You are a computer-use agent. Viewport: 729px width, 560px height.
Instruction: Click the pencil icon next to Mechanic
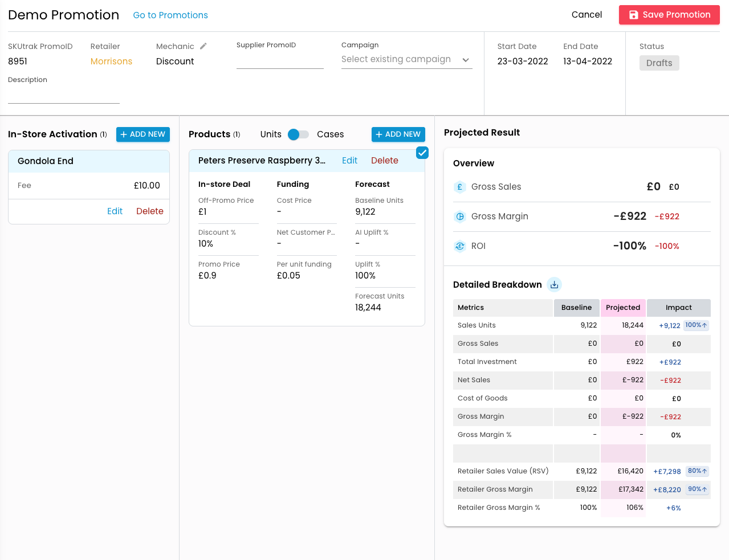[x=203, y=46]
